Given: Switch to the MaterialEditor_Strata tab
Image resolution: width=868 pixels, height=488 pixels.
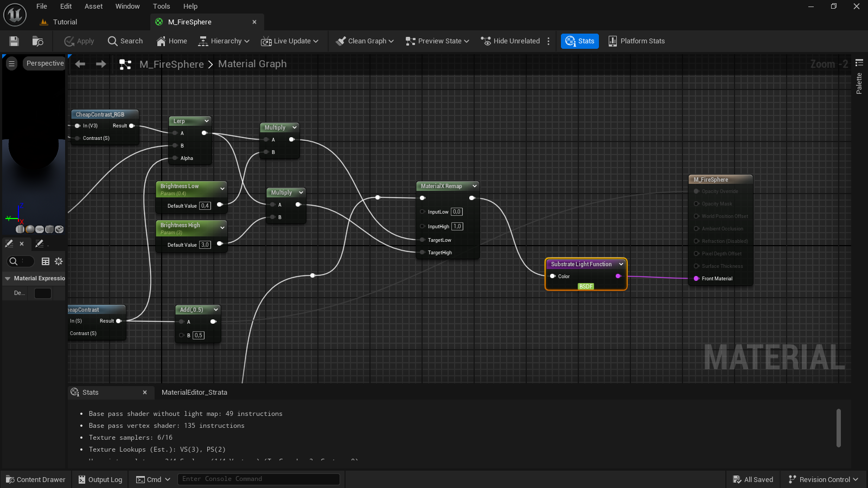Looking at the screenshot, I should tap(194, 393).
